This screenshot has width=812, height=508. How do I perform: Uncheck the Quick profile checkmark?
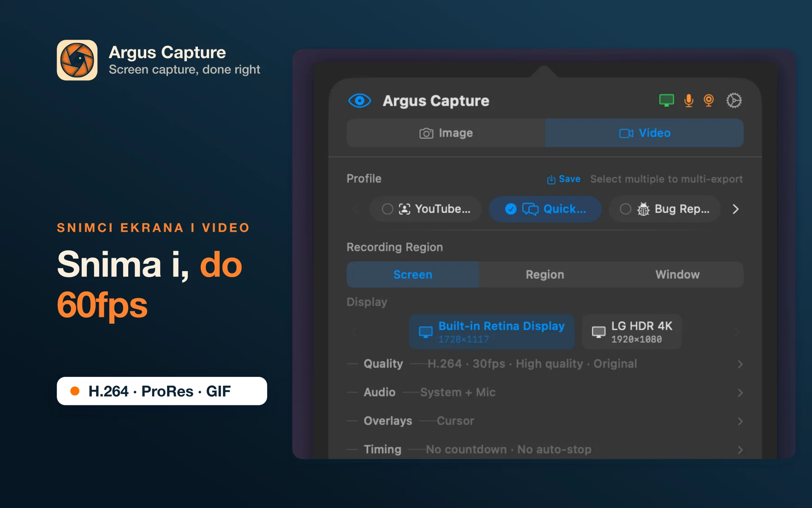[x=511, y=209]
